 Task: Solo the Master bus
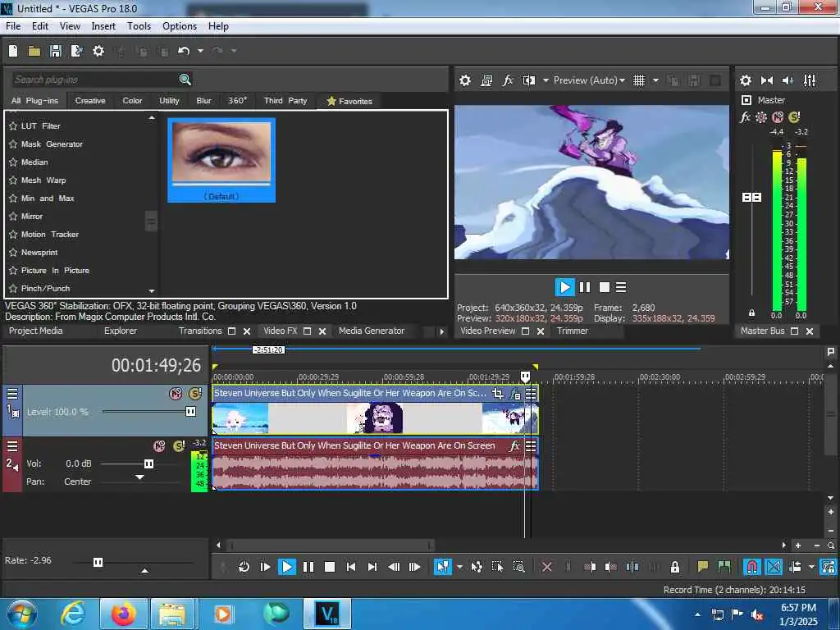pyautogui.click(x=794, y=116)
